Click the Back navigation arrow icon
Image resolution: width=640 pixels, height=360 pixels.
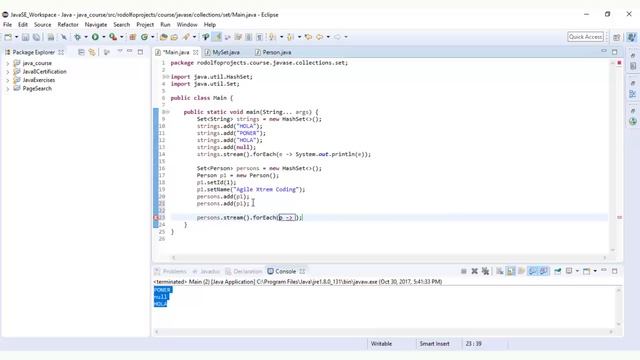tap(319, 37)
